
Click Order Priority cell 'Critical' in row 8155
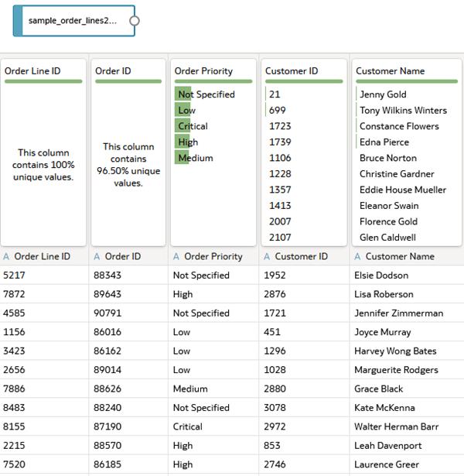click(x=213, y=426)
